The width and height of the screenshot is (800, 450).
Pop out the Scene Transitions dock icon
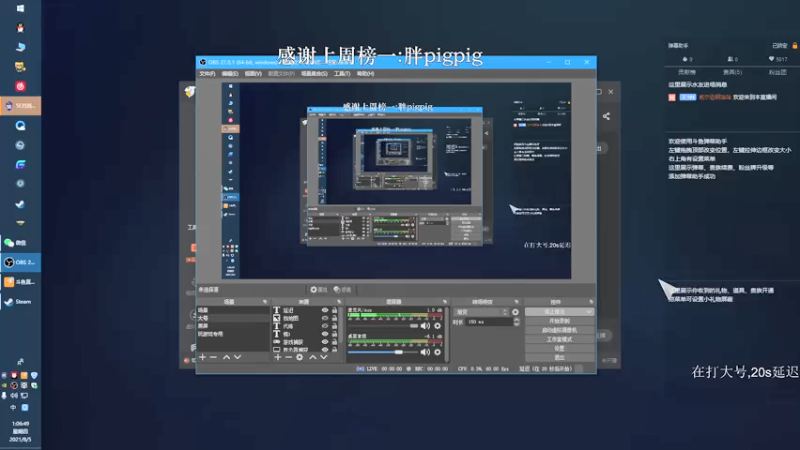click(516, 302)
